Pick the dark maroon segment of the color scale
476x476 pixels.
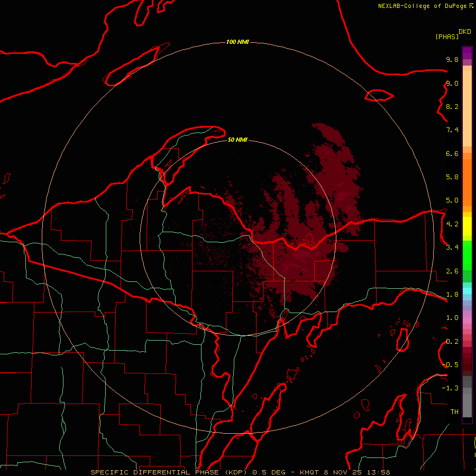pos(467,361)
